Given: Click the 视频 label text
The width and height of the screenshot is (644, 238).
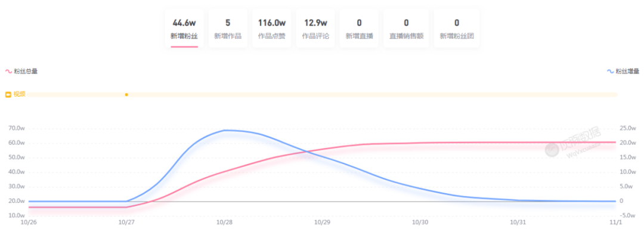Looking at the screenshot, I should (x=19, y=94).
